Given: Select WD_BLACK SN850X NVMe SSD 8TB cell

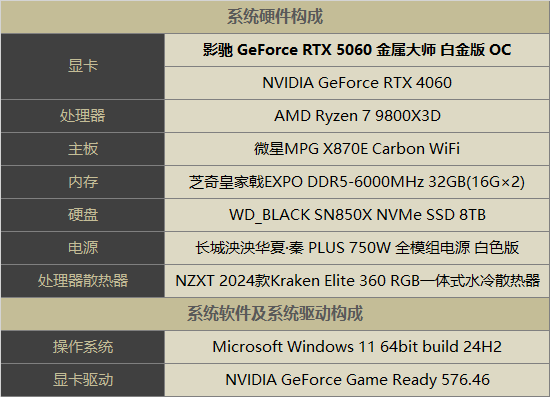Looking at the screenshot, I should pyautogui.click(x=357, y=215).
